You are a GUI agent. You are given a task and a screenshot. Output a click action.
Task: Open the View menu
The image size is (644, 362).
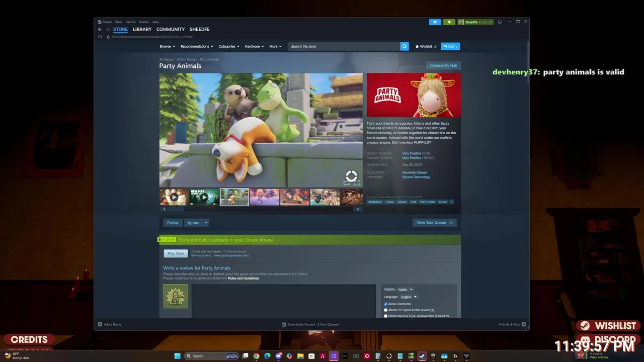[118, 22]
